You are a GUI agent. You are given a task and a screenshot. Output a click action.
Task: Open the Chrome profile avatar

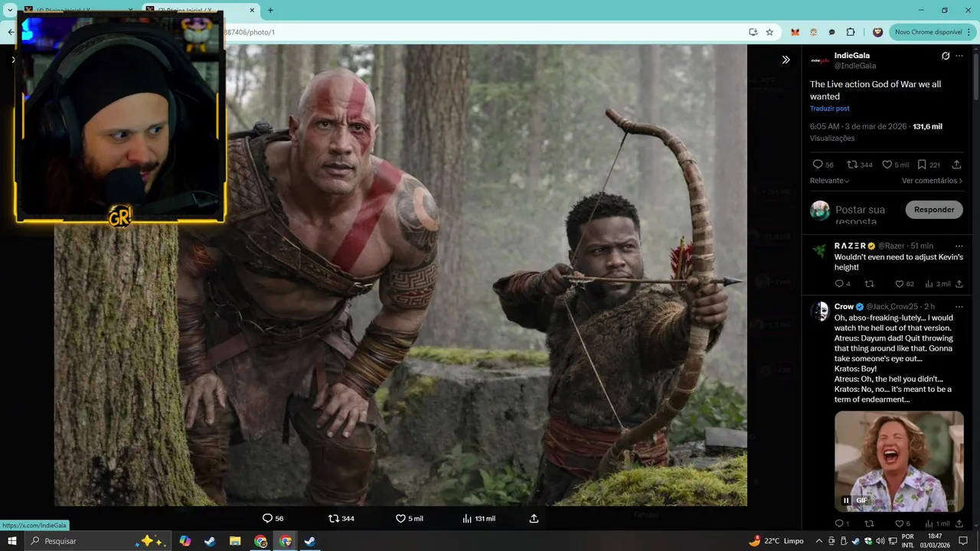pos(877,32)
